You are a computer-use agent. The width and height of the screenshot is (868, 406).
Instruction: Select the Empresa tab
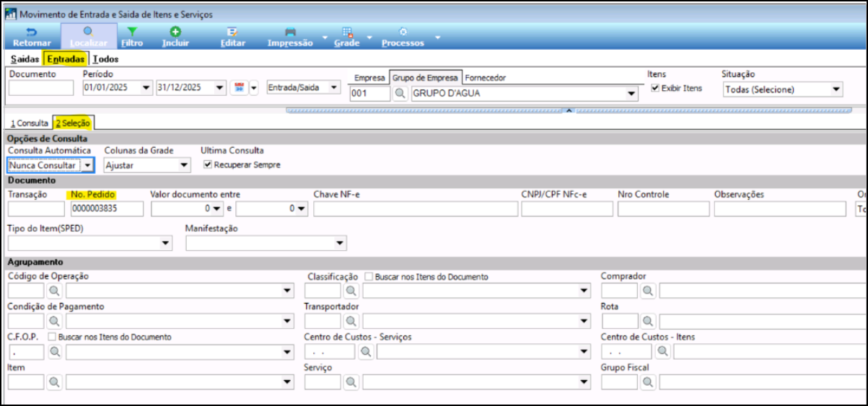tap(369, 77)
